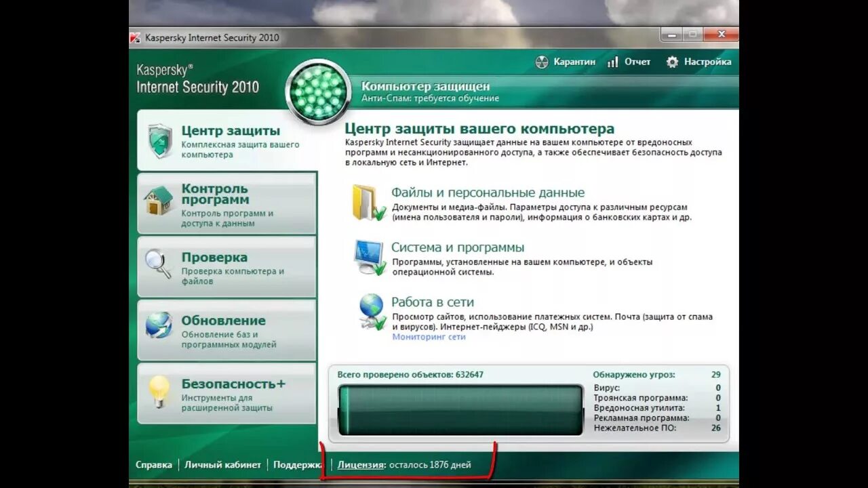Screen dimensions: 868x488
Task: Click the scanned objects activity graph
Action: (x=460, y=410)
